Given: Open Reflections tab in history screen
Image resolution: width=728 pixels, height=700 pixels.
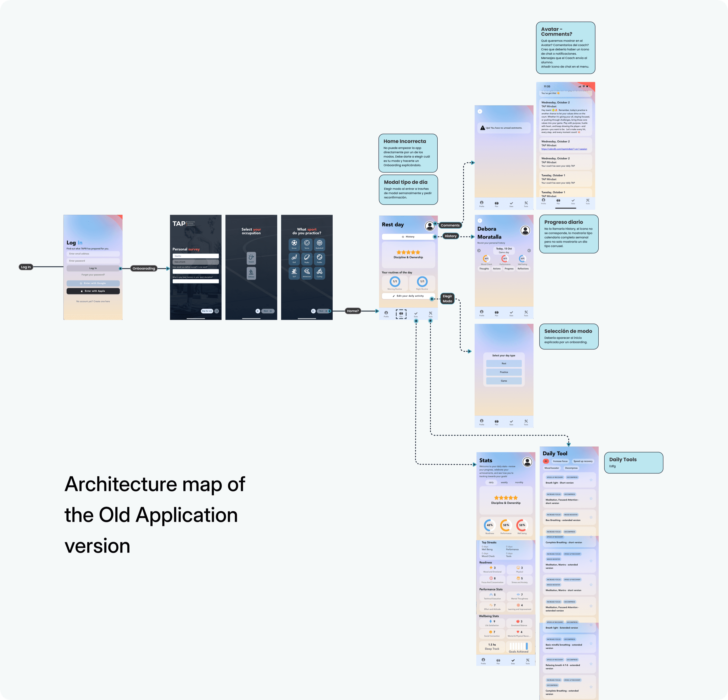Looking at the screenshot, I should tap(523, 268).
